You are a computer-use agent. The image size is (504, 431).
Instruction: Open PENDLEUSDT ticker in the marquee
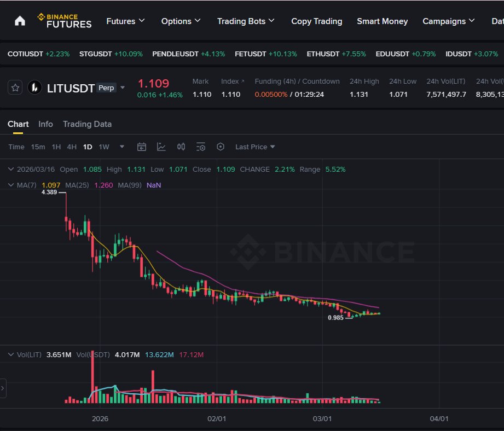pyautogui.click(x=188, y=54)
